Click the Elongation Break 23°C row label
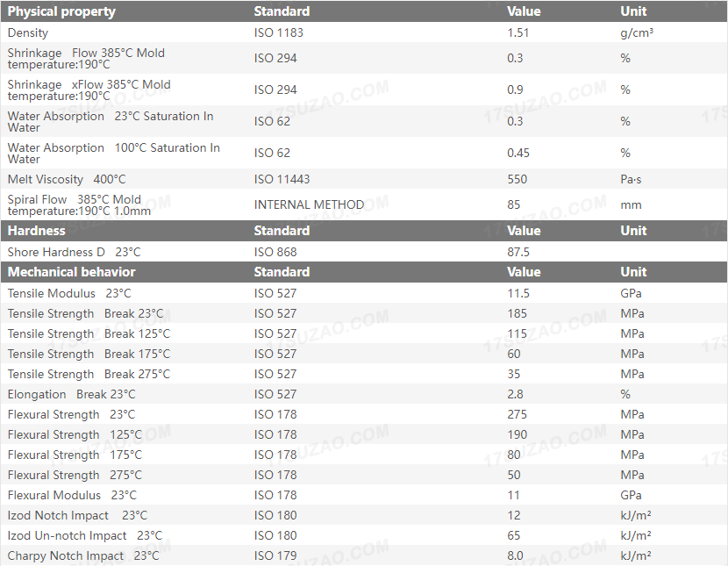This screenshot has height=566, width=728. [71, 394]
